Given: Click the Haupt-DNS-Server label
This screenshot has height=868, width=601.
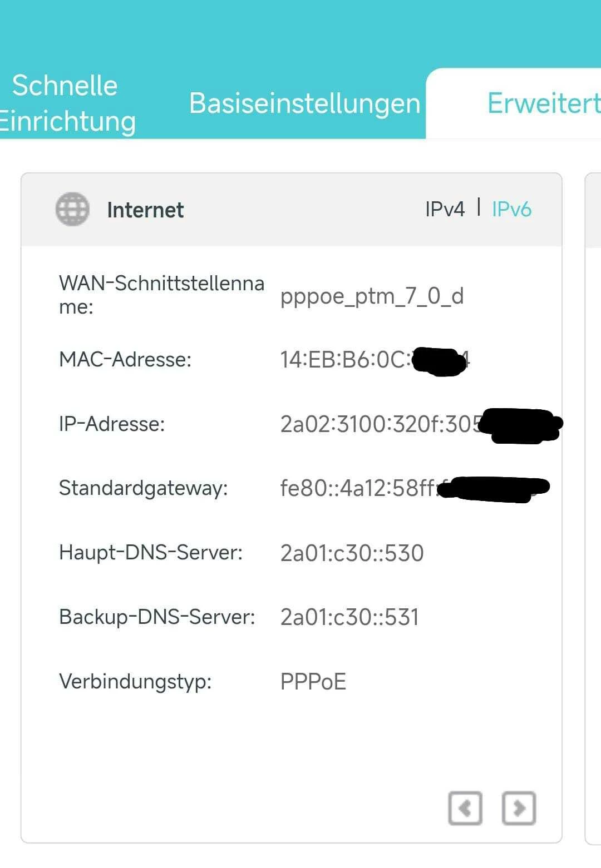Looking at the screenshot, I should click(151, 553).
